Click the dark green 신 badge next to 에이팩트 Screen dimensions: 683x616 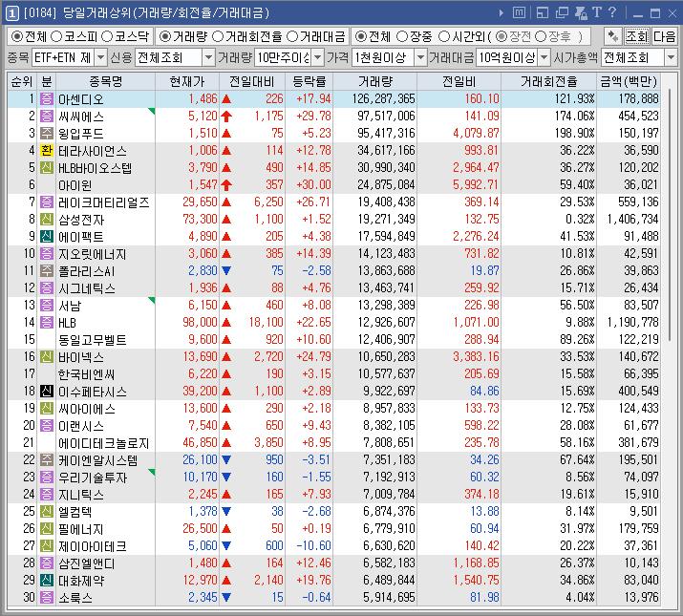[x=47, y=237]
